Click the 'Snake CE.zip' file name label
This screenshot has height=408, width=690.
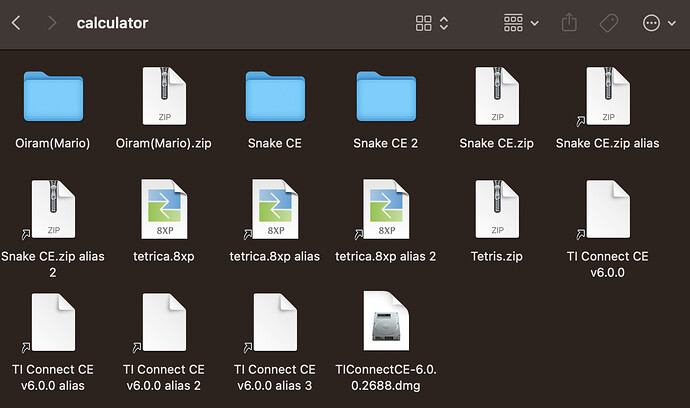pyautogui.click(x=496, y=143)
